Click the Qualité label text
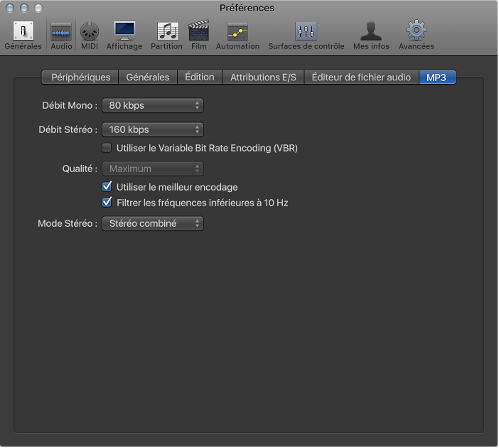Screen dimensions: 499x448 80,169
